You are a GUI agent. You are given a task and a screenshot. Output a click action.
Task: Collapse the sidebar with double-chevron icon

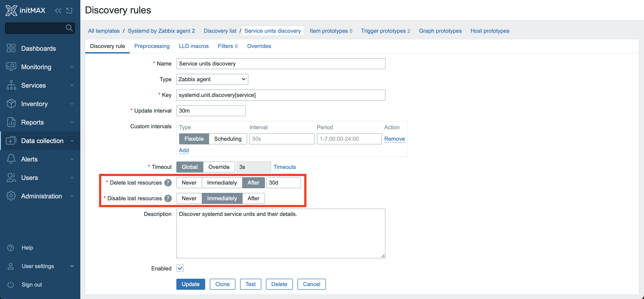(58, 10)
